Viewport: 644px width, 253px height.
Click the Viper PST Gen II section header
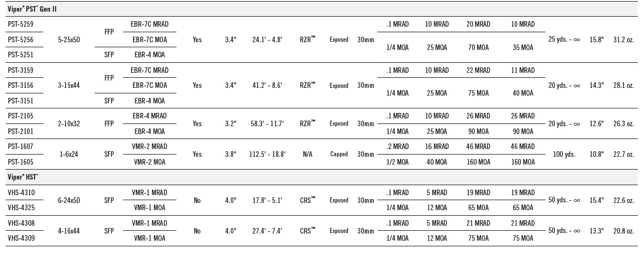[x=32, y=8]
